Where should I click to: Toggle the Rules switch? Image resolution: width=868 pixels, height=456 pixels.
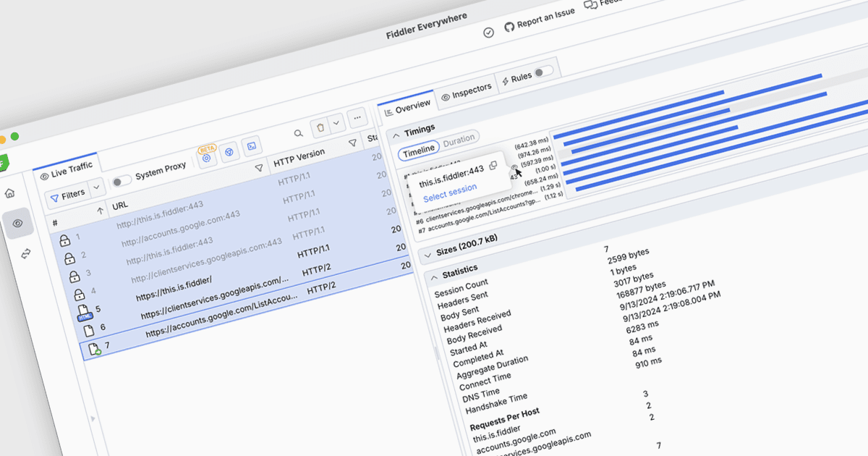tap(544, 72)
